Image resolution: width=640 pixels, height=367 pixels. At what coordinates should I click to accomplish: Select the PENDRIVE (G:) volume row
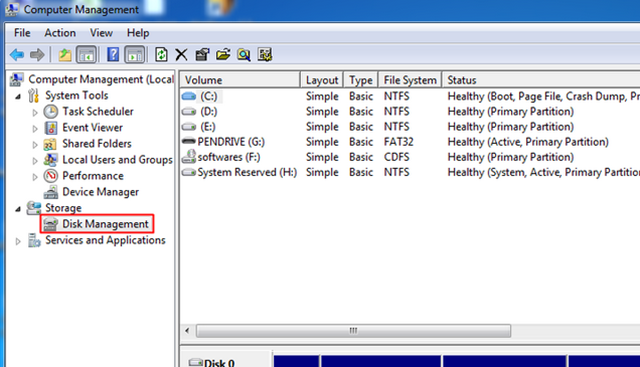tap(410, 142)
